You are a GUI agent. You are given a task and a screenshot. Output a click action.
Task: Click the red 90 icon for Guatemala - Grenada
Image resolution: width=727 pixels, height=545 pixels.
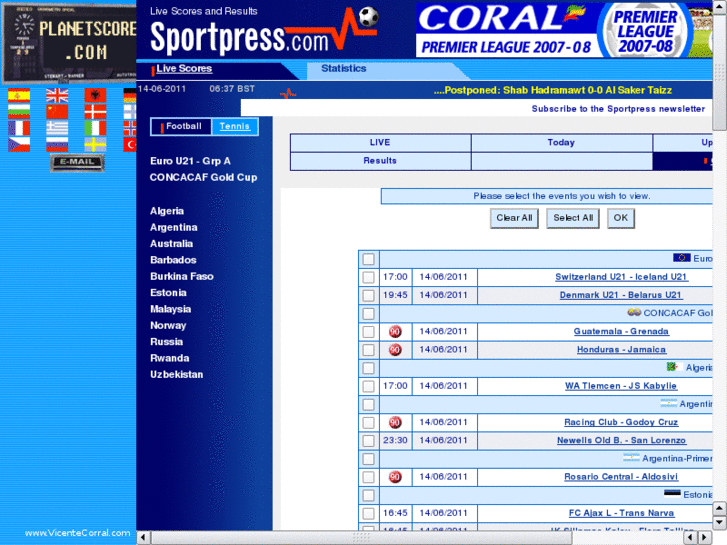(x=395, y=332)
